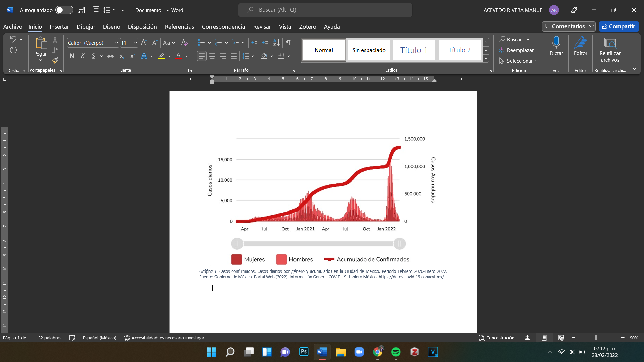The width and height of the screenshot is (644, 362).
Task: Click the Reutilizar archivos icon
Action: [x=610, y=43]
